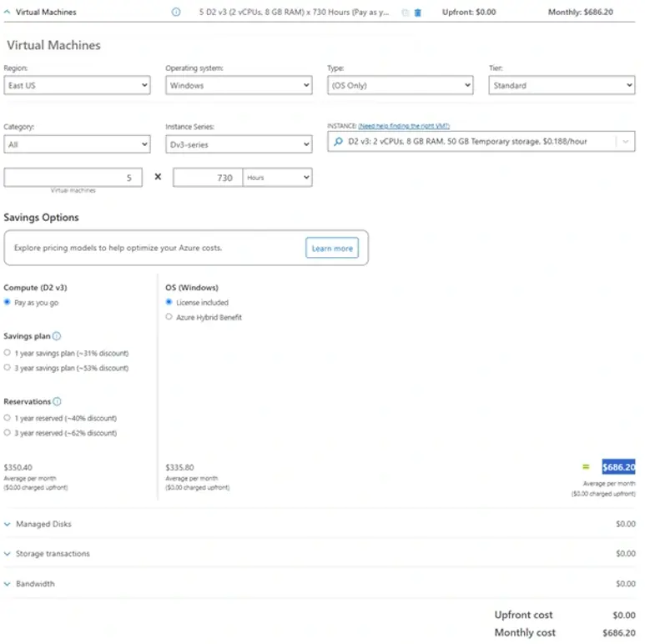Expand the Storage transactions section

[7, 554]
